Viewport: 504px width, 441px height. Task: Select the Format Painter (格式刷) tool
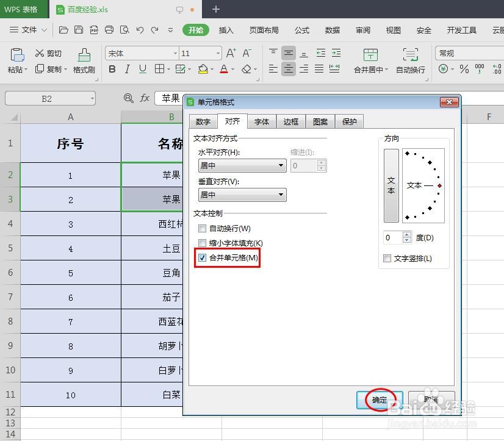point(84,64)
